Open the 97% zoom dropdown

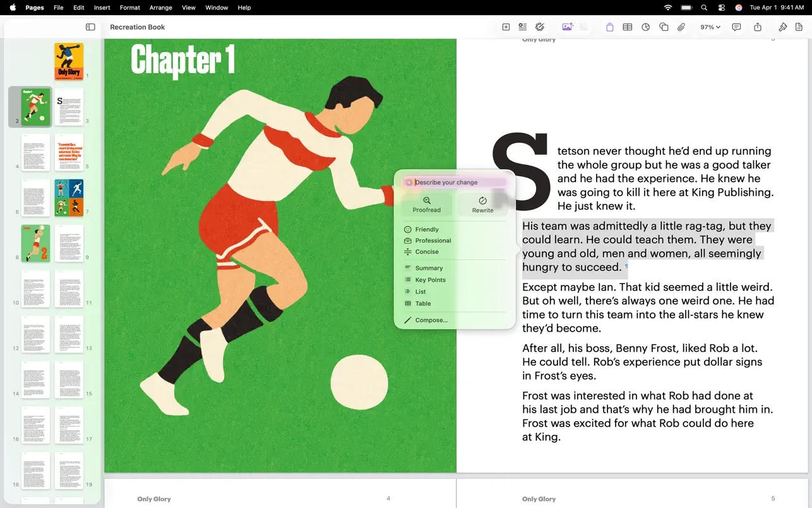(710, 27)
